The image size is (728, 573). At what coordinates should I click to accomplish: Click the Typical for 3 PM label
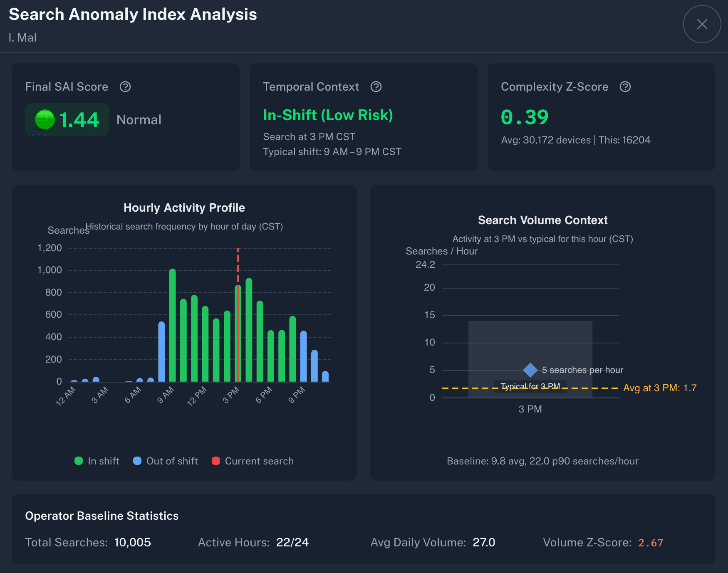(x=530, y=386)
